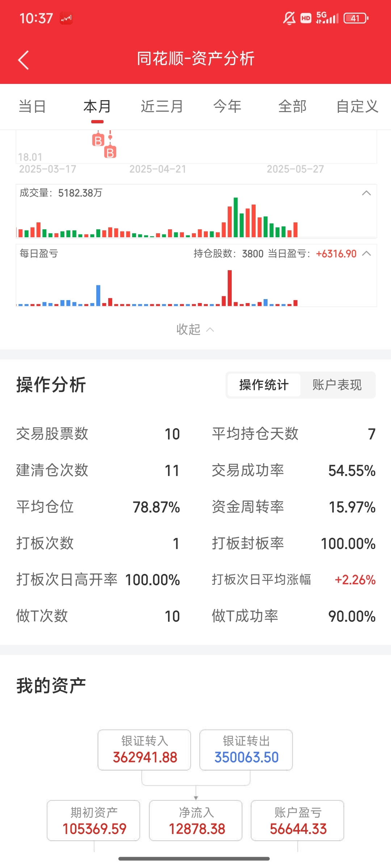The width and height of the screenshot is (391, 868).
Task: Tap the 打板次日高开率 label
Action: [x=67, y=580]
